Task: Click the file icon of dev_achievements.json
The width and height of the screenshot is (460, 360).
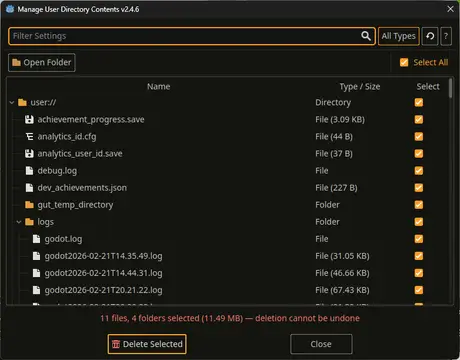Action: [29, 188]
